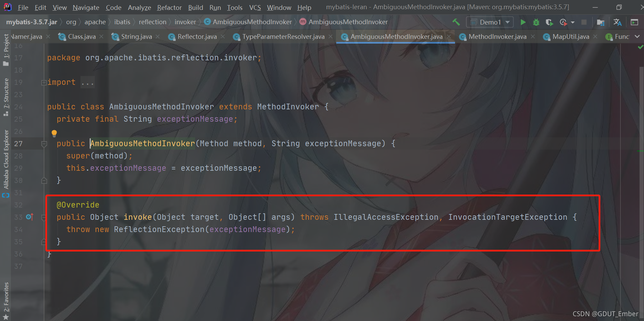Open the Tools menu
644x321 pixels.
(x=235, y=7)
